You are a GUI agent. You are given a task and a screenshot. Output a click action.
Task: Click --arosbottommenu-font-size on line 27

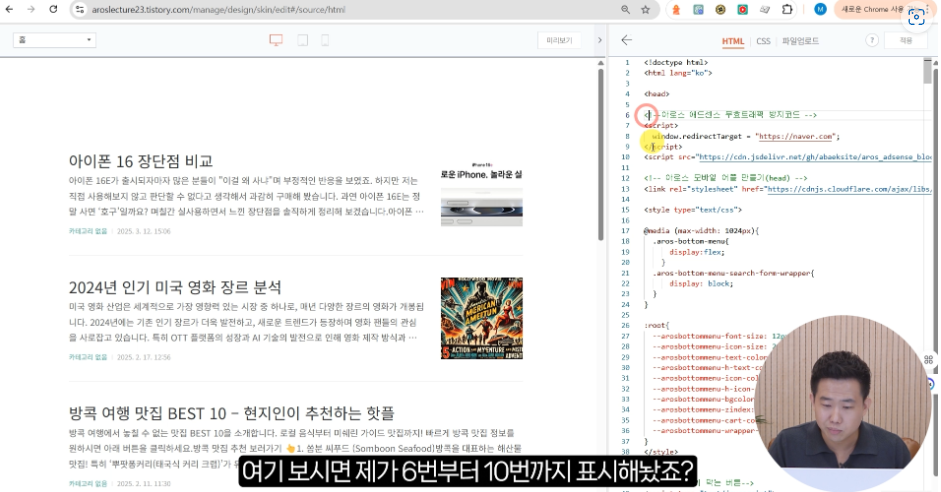click(x=709, y=336)
